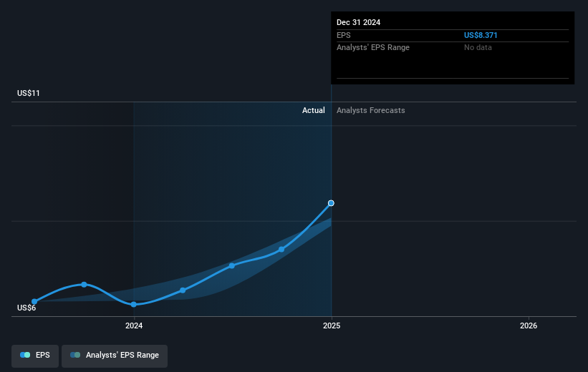Screen dimensions: 588x372
Task: Toggle the Analysts' EPS Range legend button
Action: click(x=115, y=356)
